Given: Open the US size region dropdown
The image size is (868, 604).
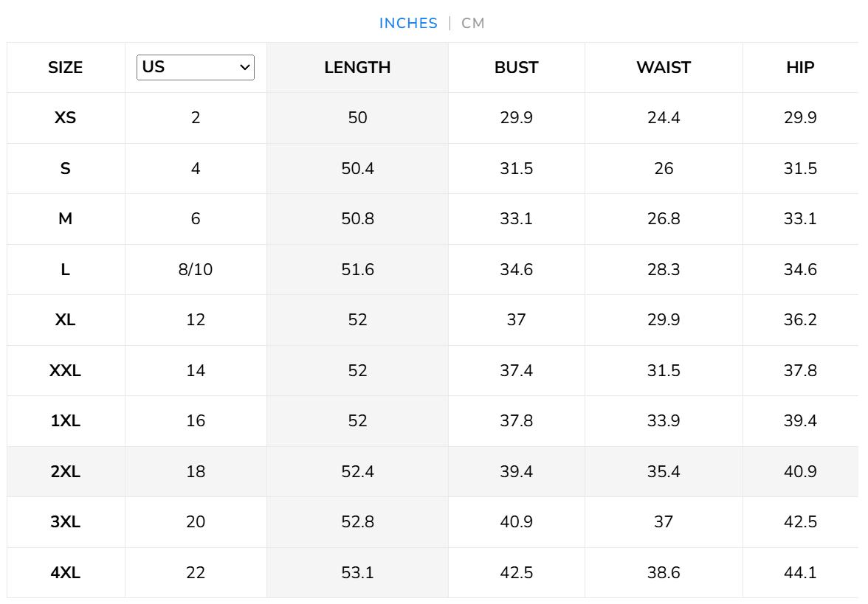Looking at the screenshot, I should click(196, 67).
